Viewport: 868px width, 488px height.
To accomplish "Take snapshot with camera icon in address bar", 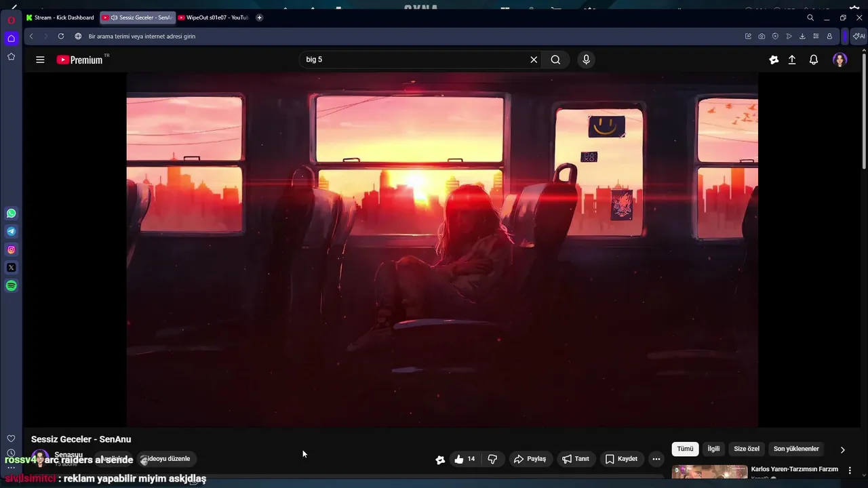I will pyautogui.click(x=762, y=36).
